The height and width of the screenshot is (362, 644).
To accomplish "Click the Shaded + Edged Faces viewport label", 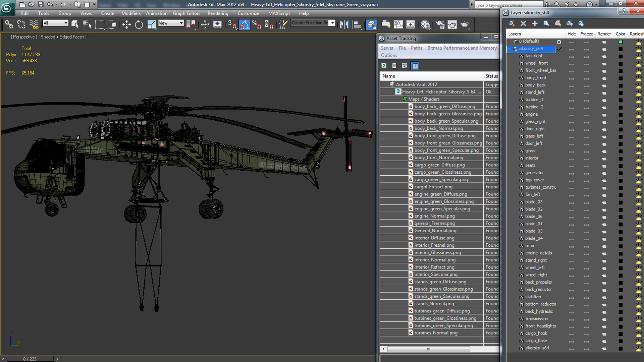I will pyautogui.click(x=62, y=37).
